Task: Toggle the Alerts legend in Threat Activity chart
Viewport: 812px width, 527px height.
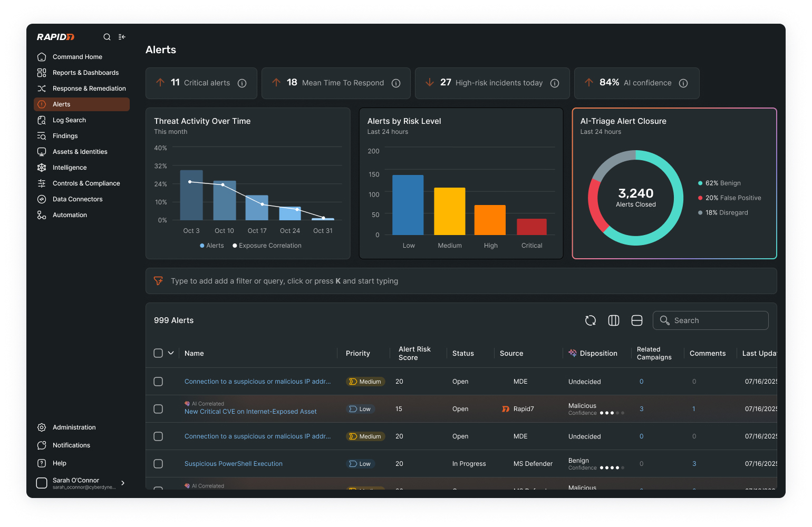Action: pyautogui.click(x=212, y=246)
